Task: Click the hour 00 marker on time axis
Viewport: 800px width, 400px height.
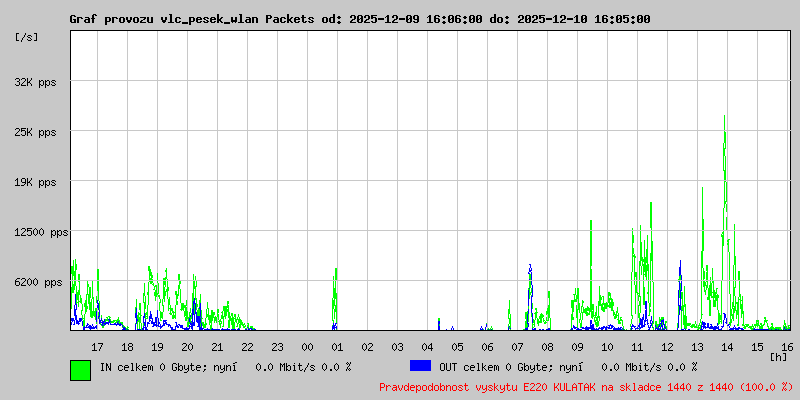Action: 307,347
